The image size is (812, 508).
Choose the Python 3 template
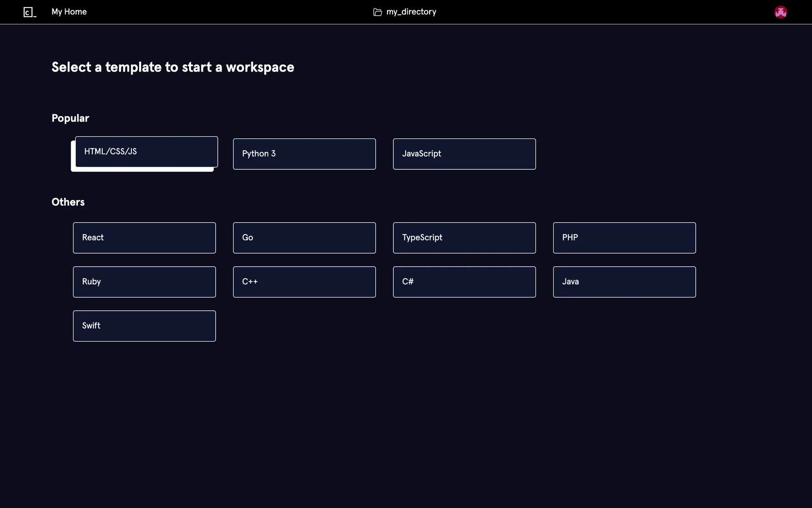[x=304, y=154]
